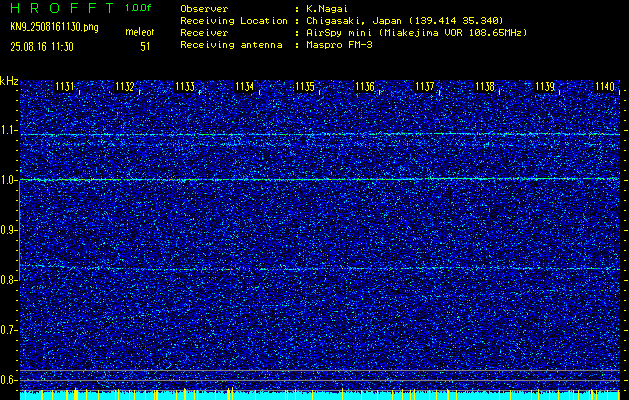Select the filename KN9_2508161130.png

coord(54,27)
